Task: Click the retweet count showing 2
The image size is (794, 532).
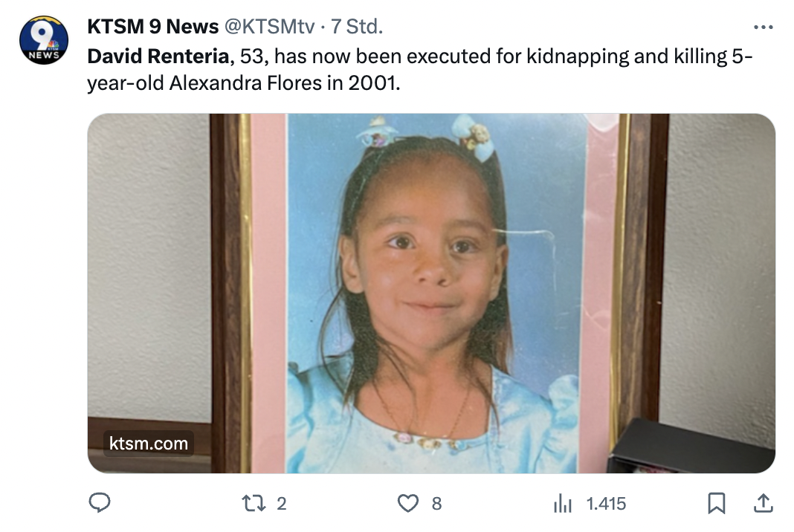Action: point(282,504)
